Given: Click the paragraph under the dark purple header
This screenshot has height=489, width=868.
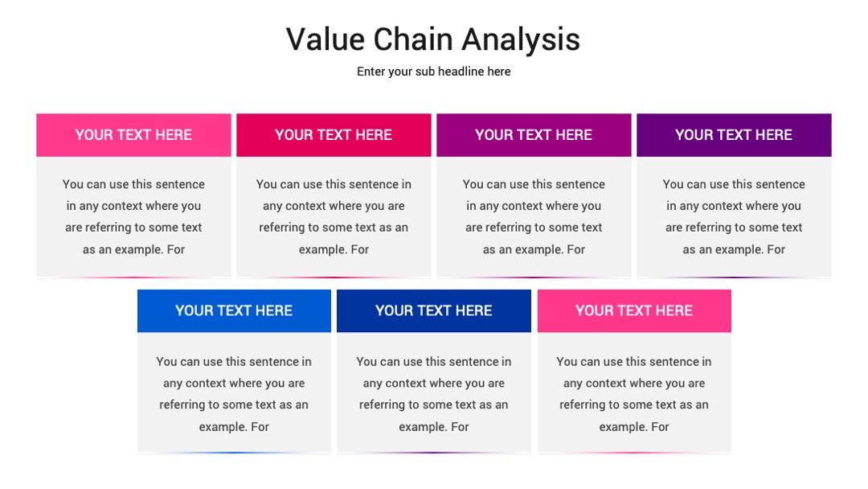Looking at the screenshot, I should pos(734,216).
